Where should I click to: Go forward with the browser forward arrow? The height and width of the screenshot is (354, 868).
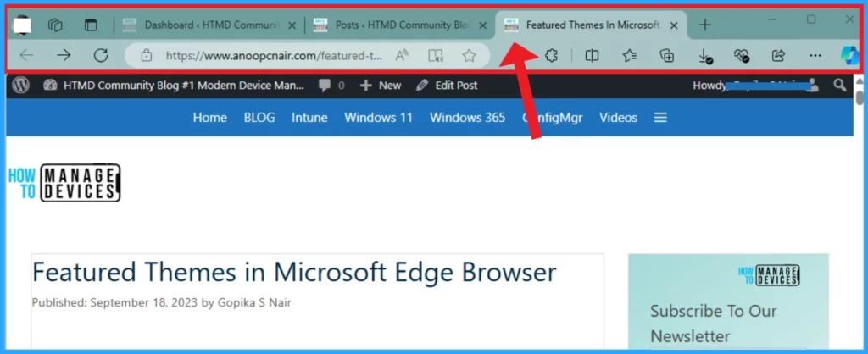tap(64, 55)
